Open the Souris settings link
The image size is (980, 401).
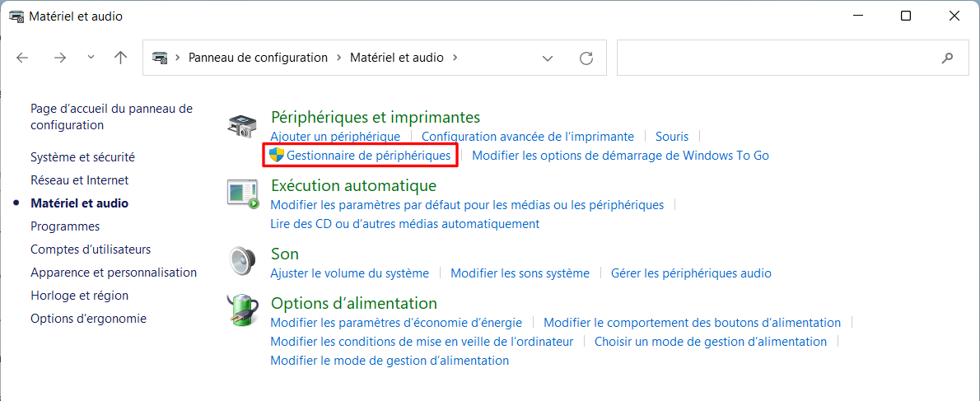(672, 136)
